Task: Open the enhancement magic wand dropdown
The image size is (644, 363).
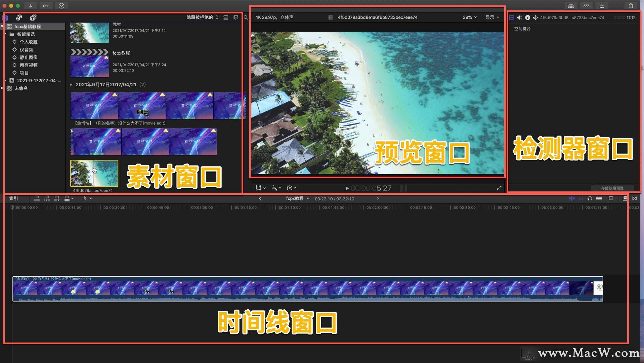Action: pyautogui.click(x=276, y=188)
